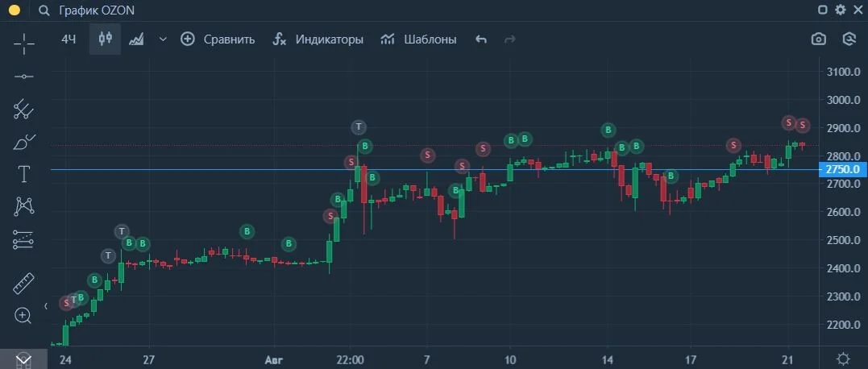Screen dimensions: 868x369
Task: Click the B trade marker near 2900 above 14
Action: (608, 131)
